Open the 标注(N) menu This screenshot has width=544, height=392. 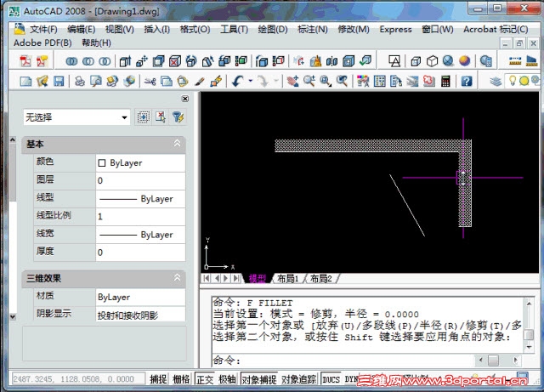(313, 29)
